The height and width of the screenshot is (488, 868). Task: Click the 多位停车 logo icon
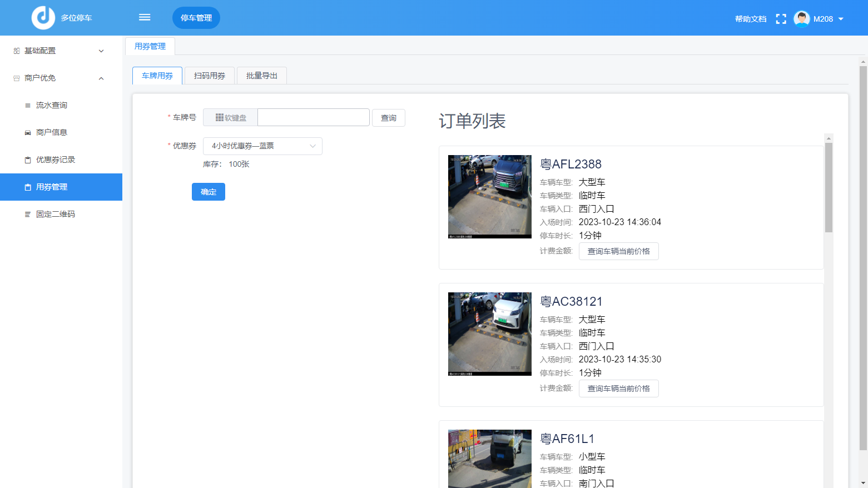43,18
